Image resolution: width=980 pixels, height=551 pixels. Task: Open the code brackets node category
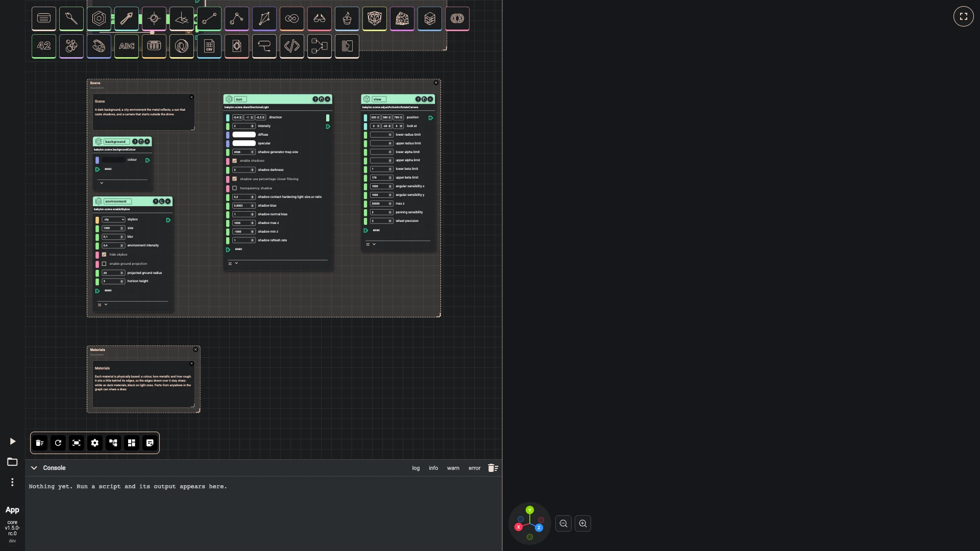(x=292, y=46)
